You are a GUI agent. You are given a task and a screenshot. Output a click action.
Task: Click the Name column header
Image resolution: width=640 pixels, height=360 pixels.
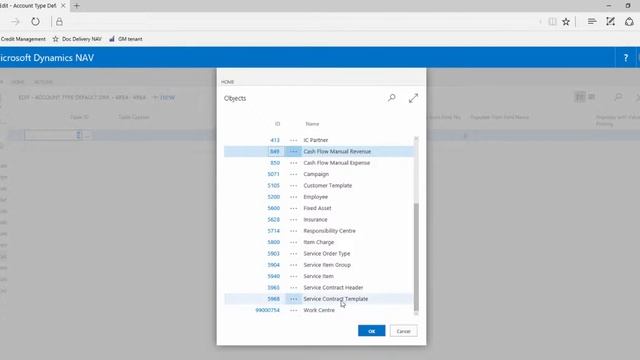(312, 124)
